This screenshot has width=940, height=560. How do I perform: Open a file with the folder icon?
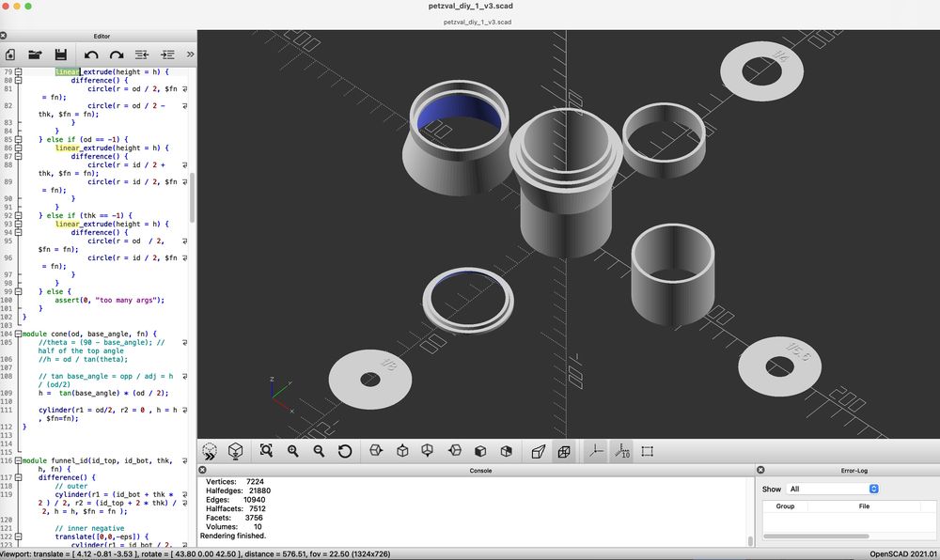tap(35, 54)
